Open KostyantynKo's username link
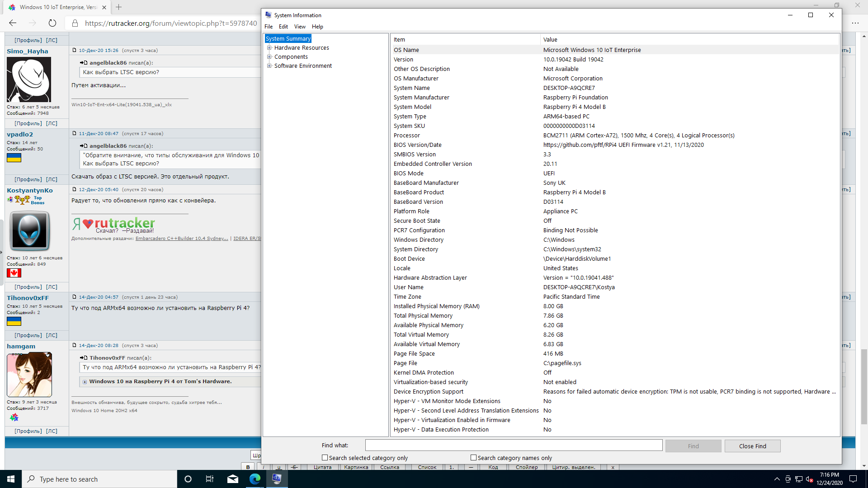 pos(30,190)
